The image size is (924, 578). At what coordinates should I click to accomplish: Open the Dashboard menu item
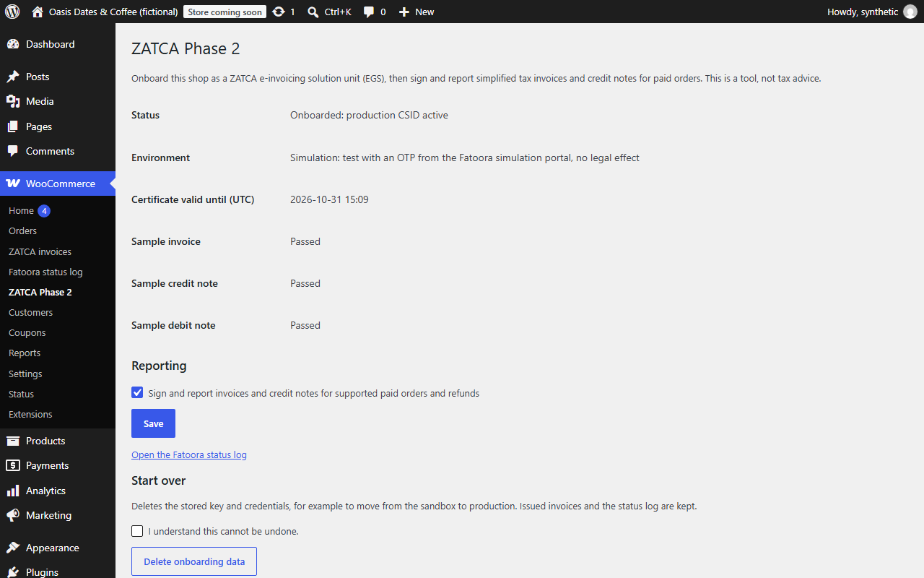click(x=58, y=44)
